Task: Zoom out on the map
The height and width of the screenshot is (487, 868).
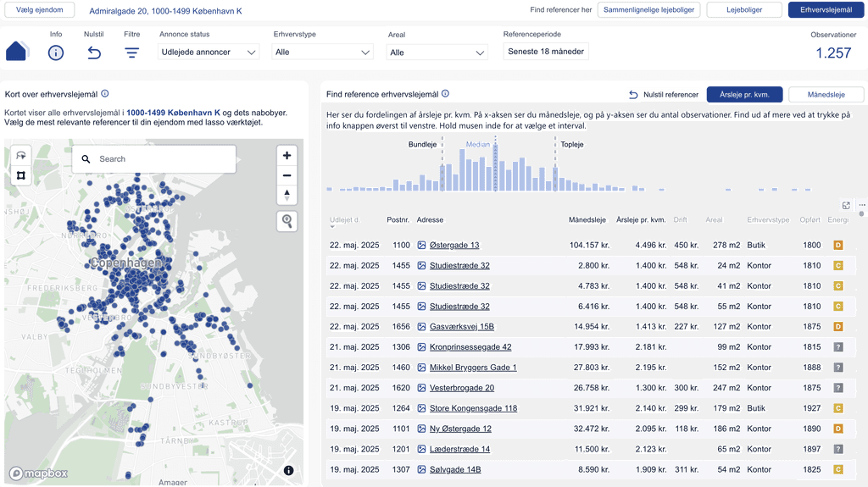Action: pyautogui.click(x=287, y=175)
